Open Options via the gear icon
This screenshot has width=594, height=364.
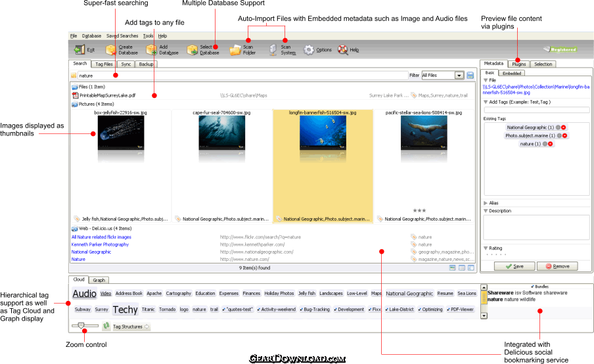(309, 50)
